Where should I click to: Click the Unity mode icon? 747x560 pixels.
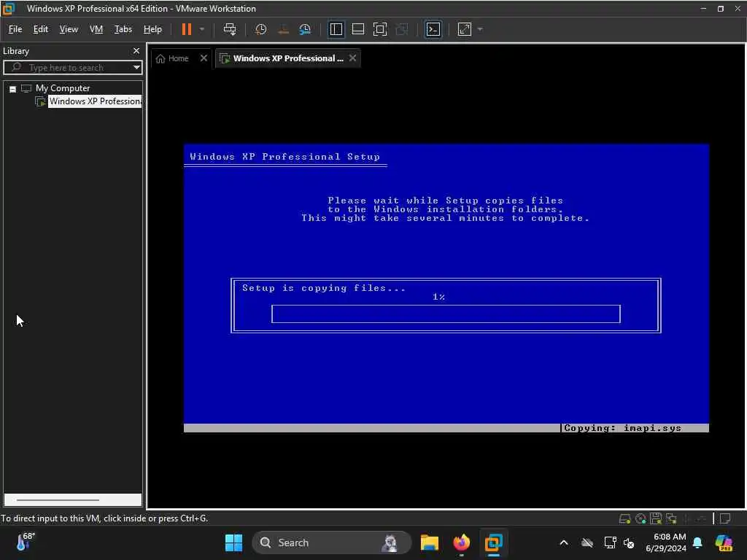[x=402, y=29]
